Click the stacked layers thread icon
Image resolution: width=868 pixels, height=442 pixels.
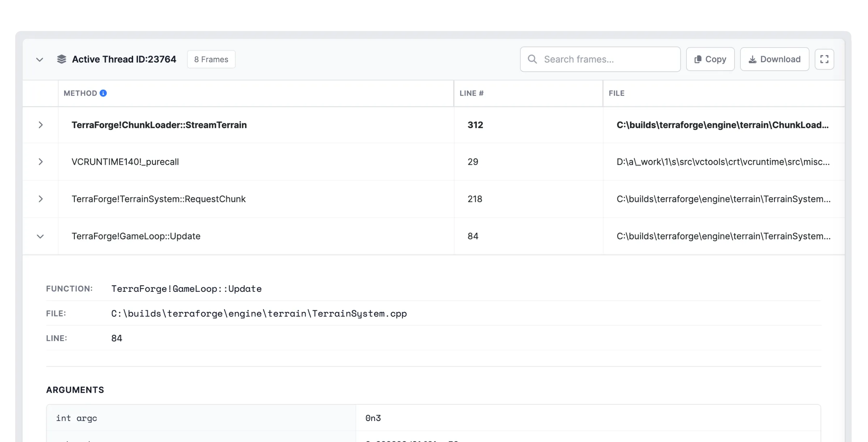pos(61,59)
